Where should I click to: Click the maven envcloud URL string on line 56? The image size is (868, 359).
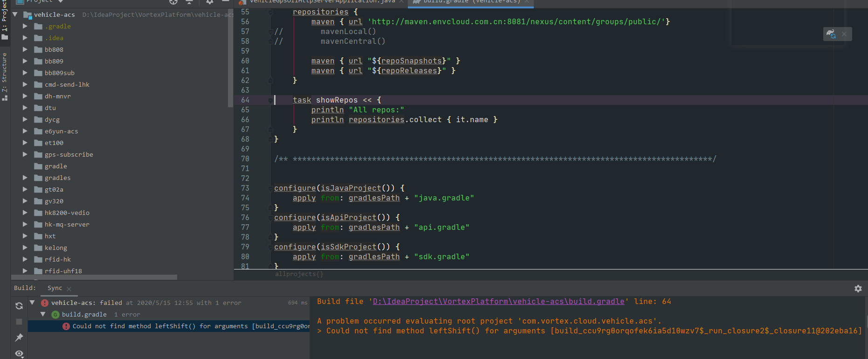[x=517, y=22]
